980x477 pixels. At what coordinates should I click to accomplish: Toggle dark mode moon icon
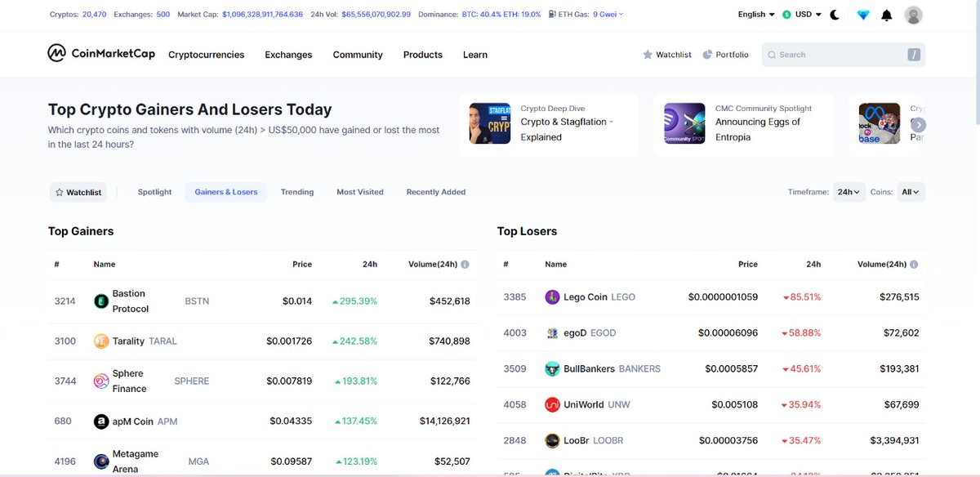[835, 15]
